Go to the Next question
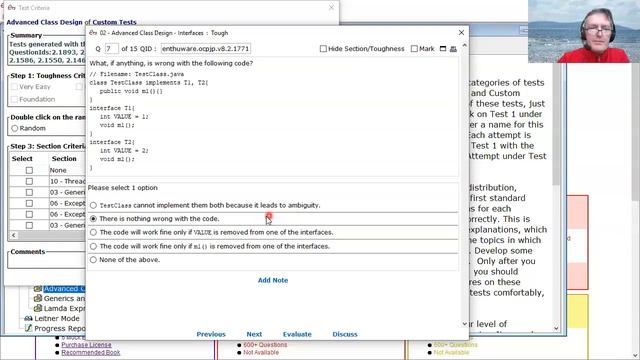640x360 pixels. coord(254,334)
